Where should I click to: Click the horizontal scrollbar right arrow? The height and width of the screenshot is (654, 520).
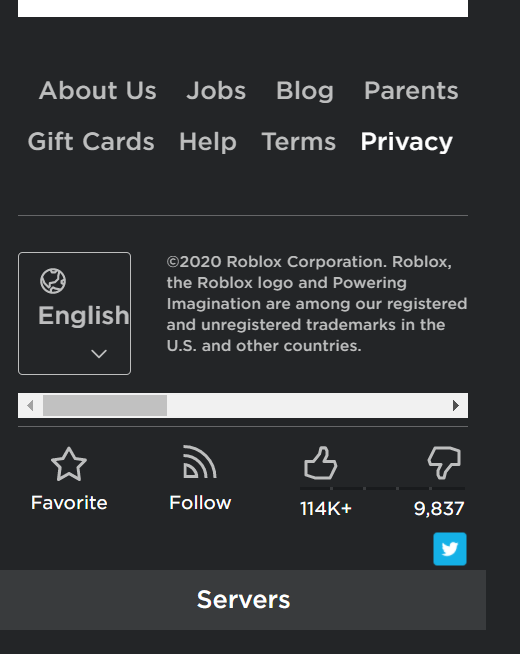point(456,405)
